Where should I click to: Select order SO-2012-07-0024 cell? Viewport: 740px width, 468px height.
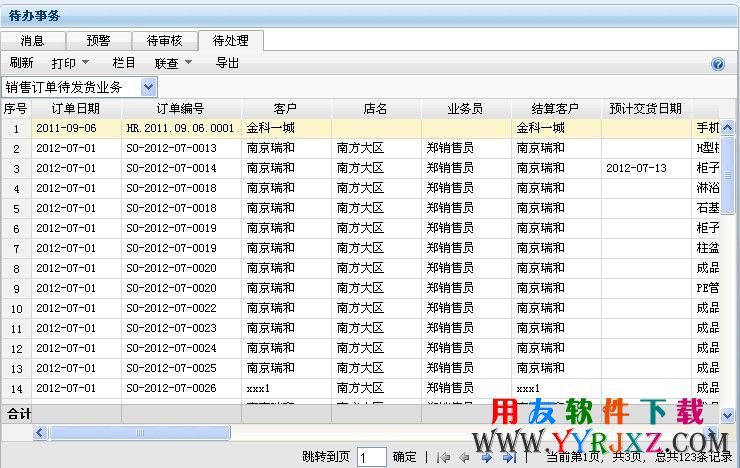point(181,348)
